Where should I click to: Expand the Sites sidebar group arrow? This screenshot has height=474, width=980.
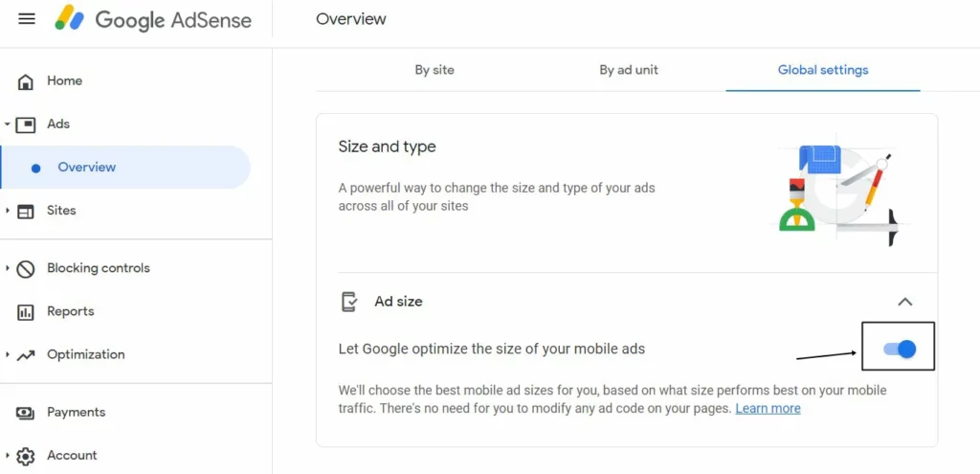click(x=8, y=211)
